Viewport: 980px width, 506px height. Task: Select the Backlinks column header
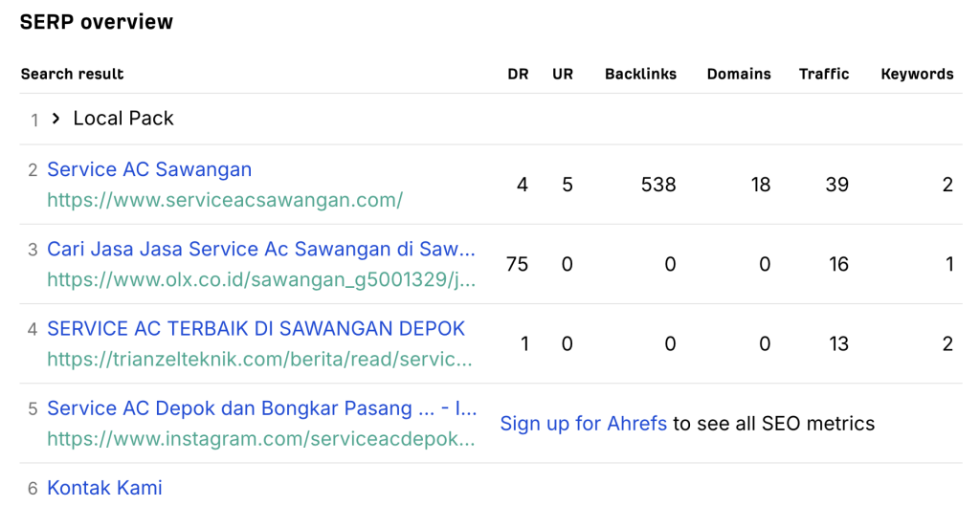640,74
